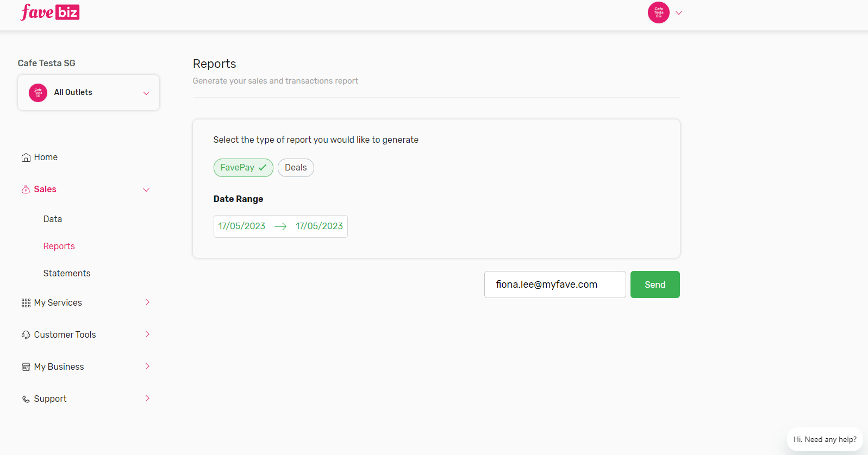Expand the account menu chevron in header
This screenshot has height=455, width=868.
679,13
